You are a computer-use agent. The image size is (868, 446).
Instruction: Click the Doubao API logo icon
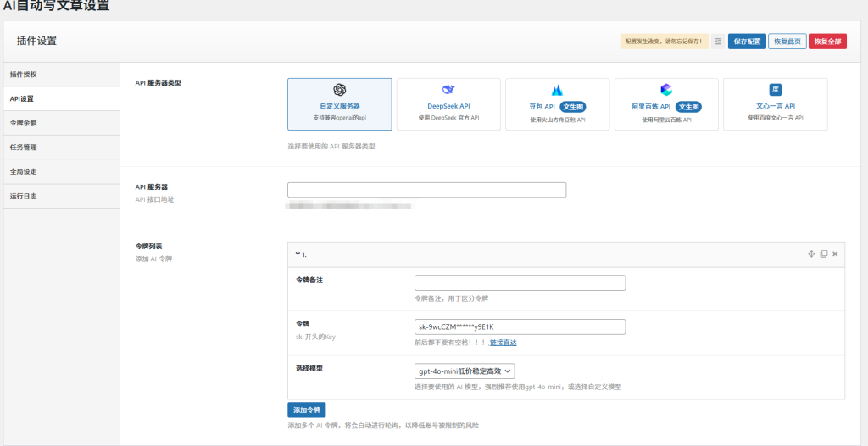point(557,90)
